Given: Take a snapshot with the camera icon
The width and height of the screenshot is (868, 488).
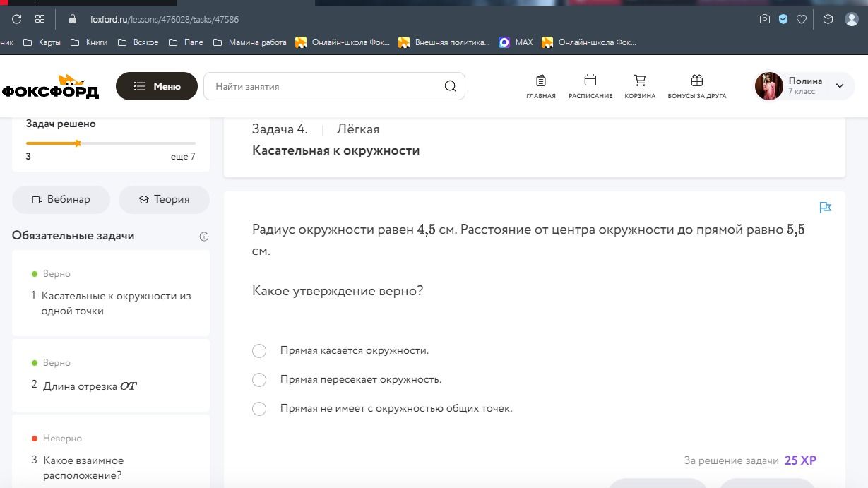Looking at the screenshot, I should tap(764, 19).
